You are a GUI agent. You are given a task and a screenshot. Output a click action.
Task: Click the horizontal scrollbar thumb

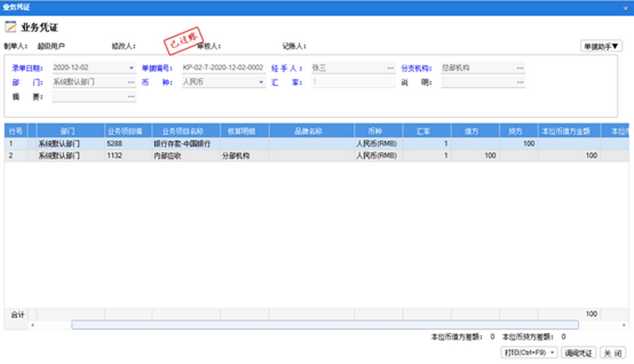pos(325,325)
